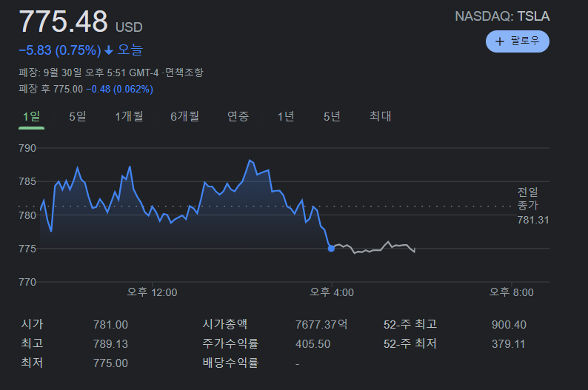
Task: Click the 전일 종가 781.31 label
Action: point(533,206)
